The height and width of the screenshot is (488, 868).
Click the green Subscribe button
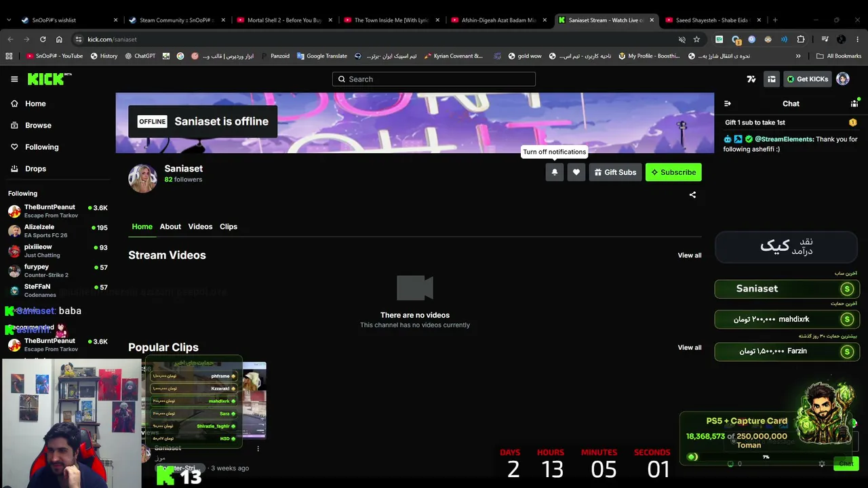pos(673,172)
